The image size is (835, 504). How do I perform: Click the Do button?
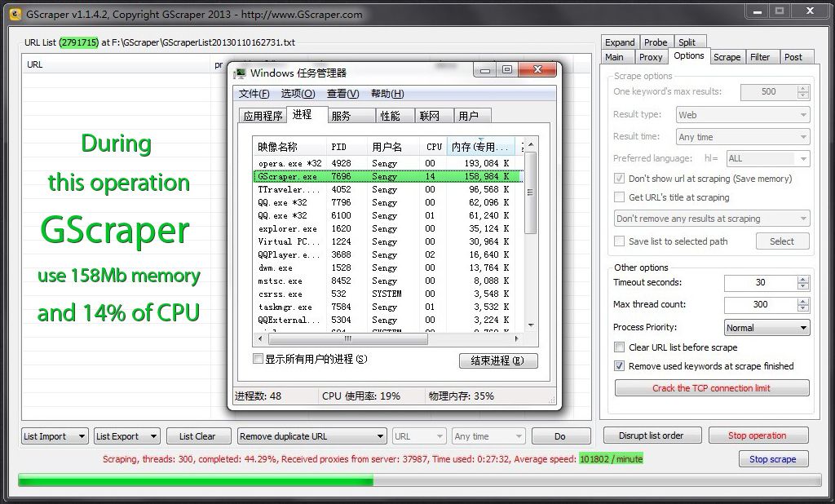pyautogui.click(x=560, y=436)
